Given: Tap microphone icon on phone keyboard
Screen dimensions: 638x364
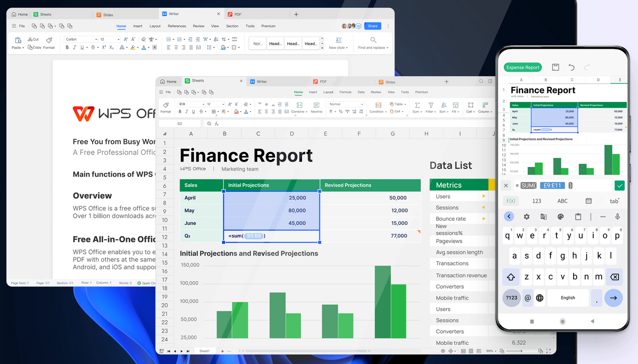Looking at the screenshot, I should [x=617, y=217].
